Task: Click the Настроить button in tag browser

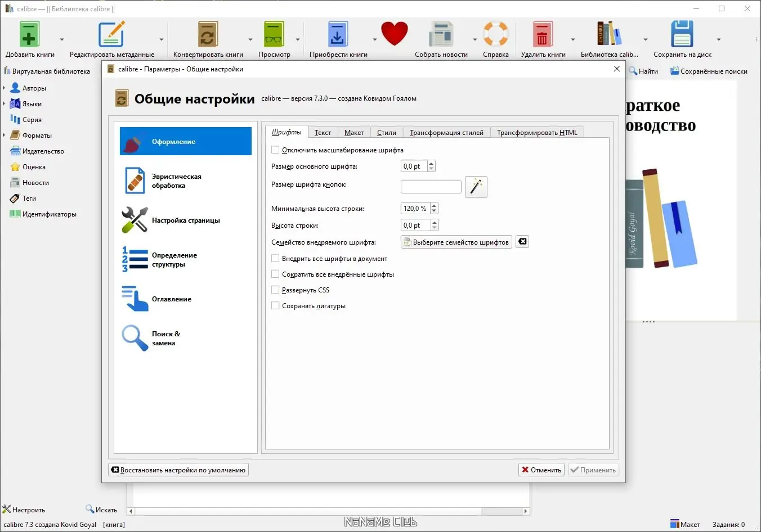Action: point(24,510)
